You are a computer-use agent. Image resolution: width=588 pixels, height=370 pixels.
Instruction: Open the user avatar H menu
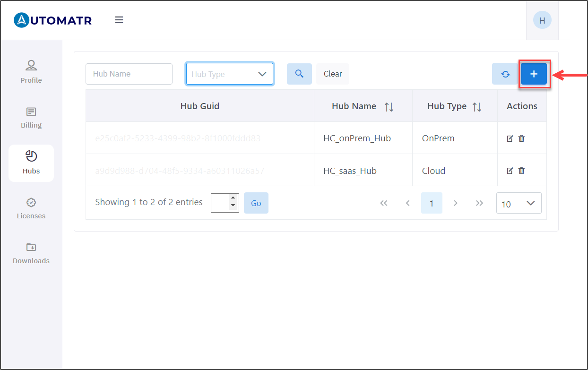[542, 20]
